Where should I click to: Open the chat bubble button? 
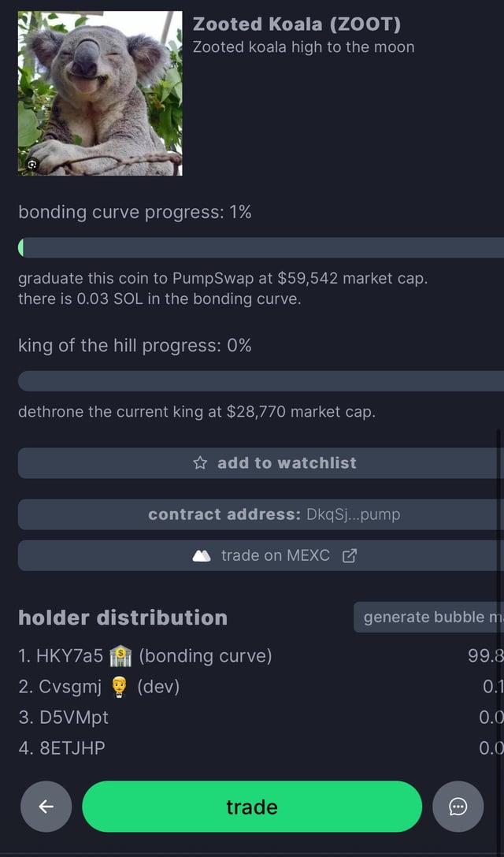tap(458, 807)
